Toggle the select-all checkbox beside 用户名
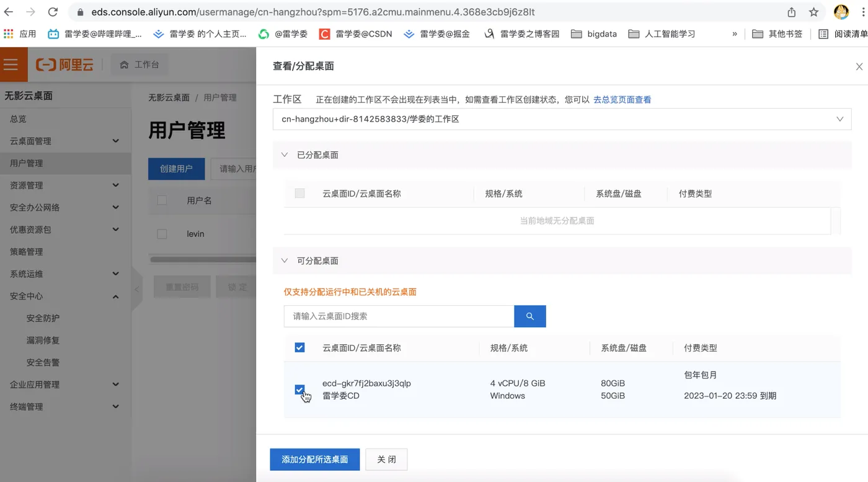This screenshot has height=482, width=868. (162, 200)
